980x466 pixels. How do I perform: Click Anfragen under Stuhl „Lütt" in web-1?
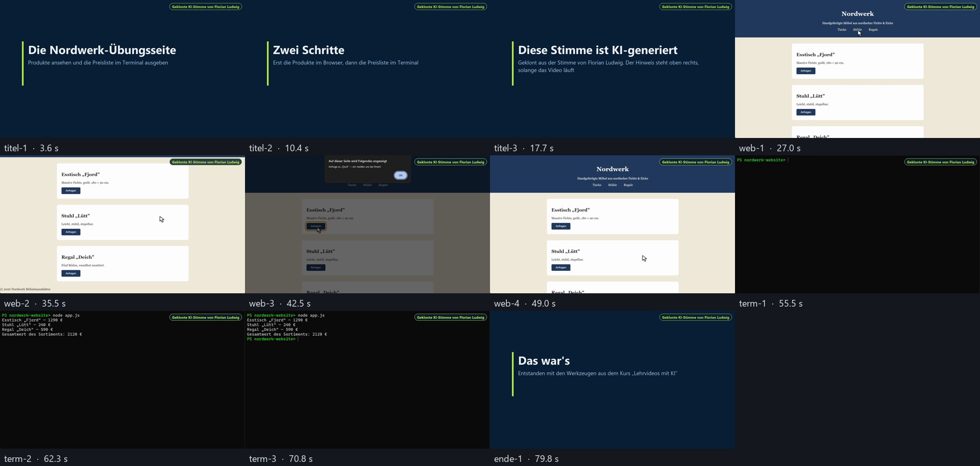805,112
